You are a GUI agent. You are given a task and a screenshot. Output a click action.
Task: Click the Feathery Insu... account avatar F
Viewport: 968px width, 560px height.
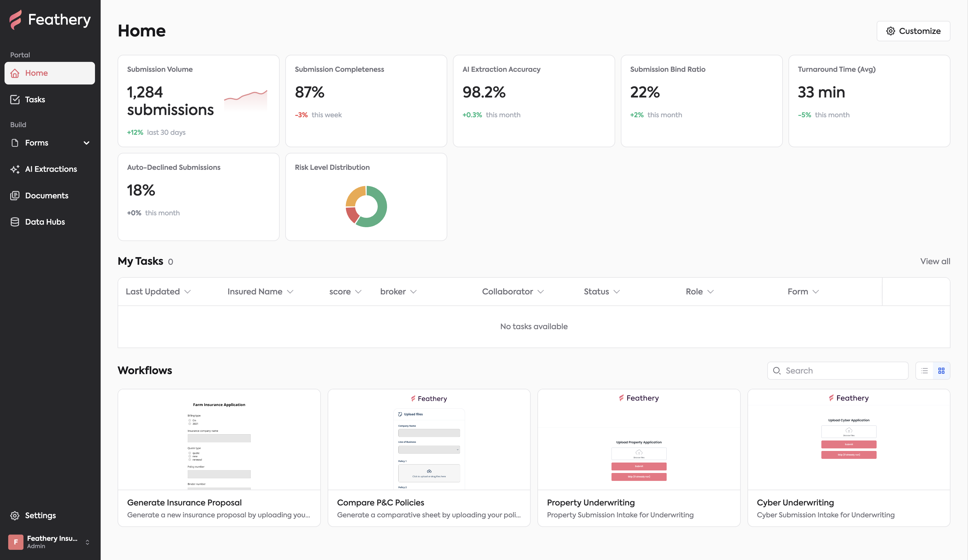tap(16, 542)
